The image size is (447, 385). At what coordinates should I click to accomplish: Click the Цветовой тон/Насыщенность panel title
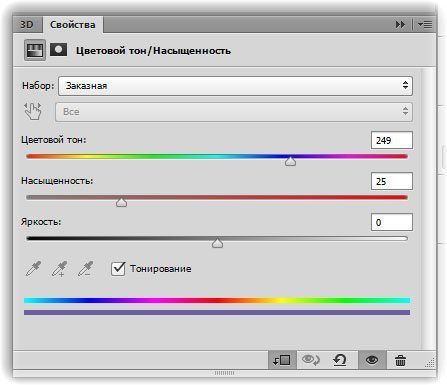coord(153,51)
